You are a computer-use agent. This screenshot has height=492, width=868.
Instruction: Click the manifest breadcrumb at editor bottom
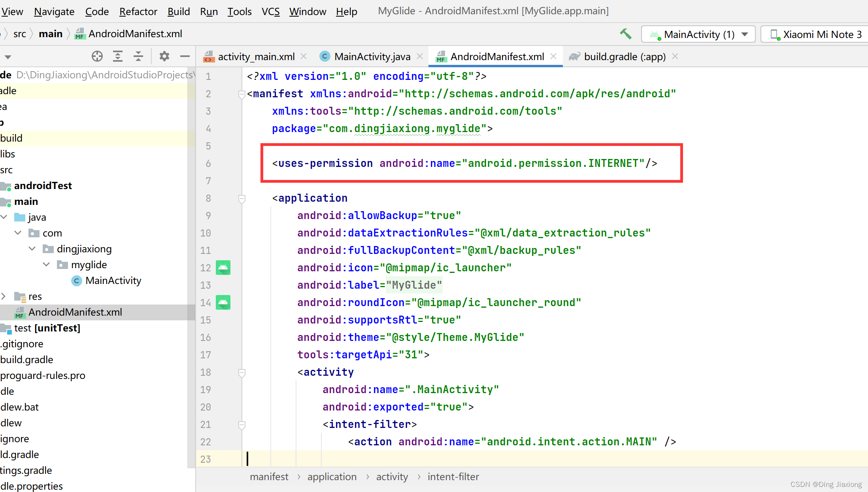(x=269, y=477)
